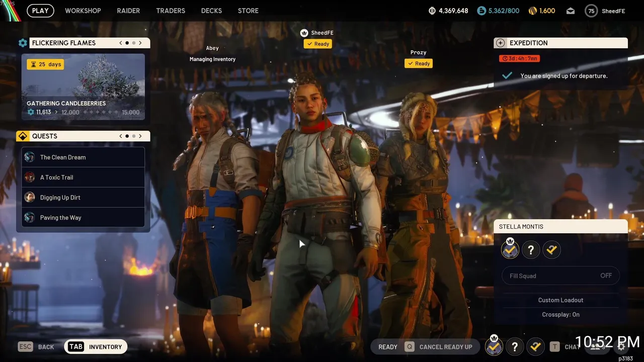Open the TAB Inventory button
Screen dimensions: 644x362
click(96, 347)
